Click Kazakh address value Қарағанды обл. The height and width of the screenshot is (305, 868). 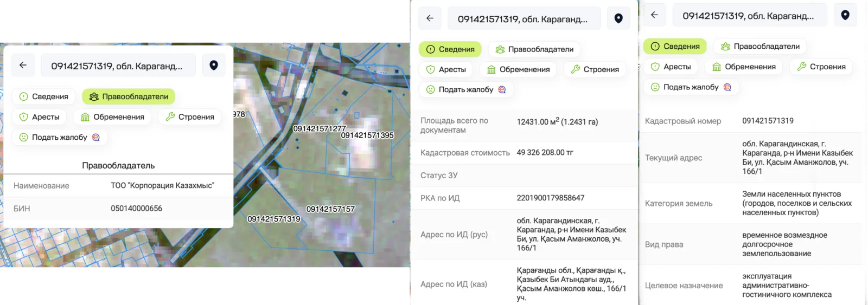pos(571,284)
